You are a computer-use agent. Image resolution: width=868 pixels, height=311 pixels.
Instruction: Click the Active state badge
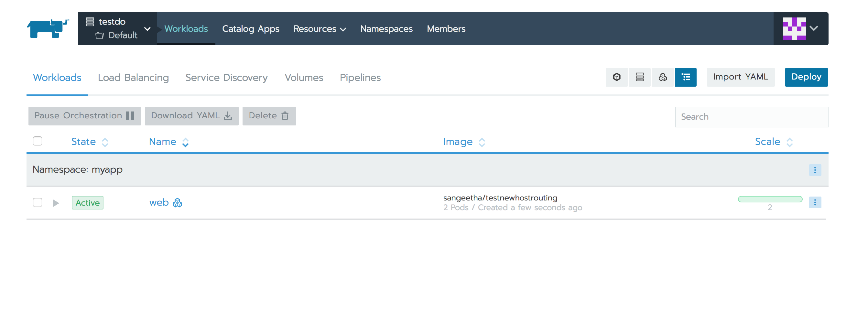(x=88, y=202)
